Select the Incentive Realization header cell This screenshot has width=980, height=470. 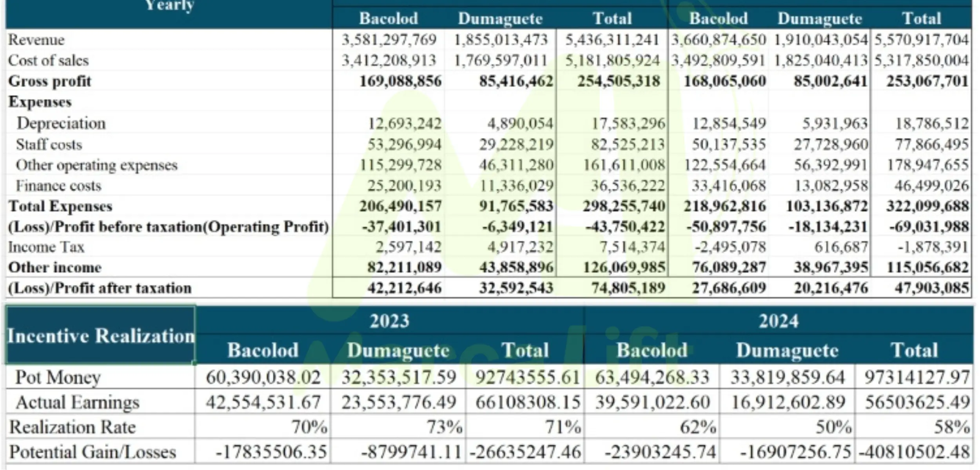point(100,336)
